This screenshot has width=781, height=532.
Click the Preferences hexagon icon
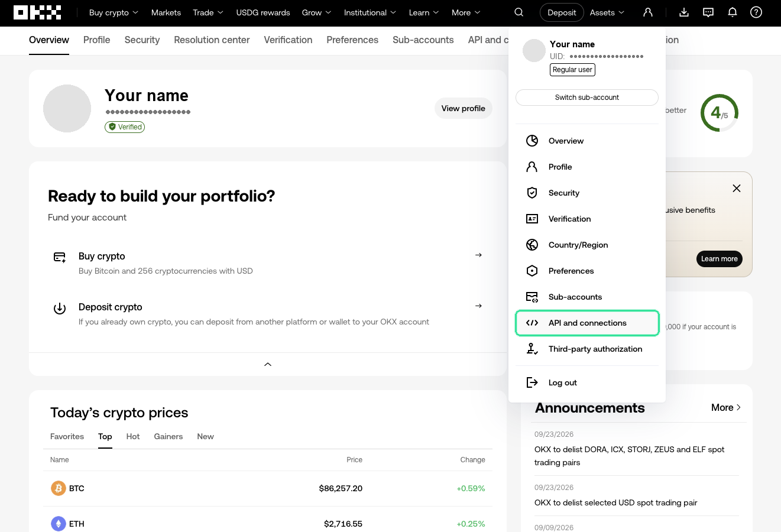pyautogui.click(x=532, y=271)
